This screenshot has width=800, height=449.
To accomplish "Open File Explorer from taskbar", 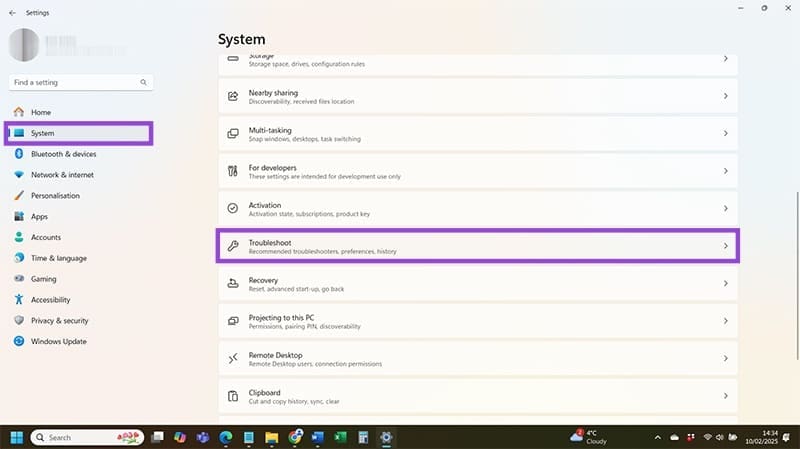I will 271,437.
